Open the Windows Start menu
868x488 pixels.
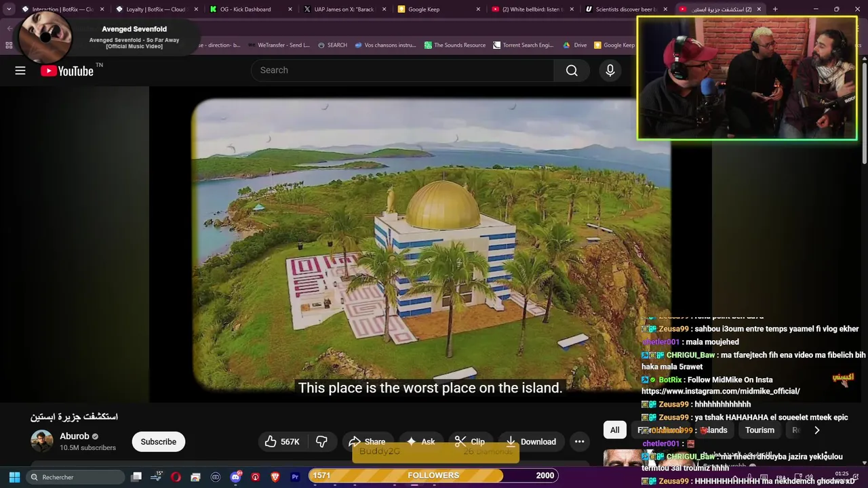14,477
